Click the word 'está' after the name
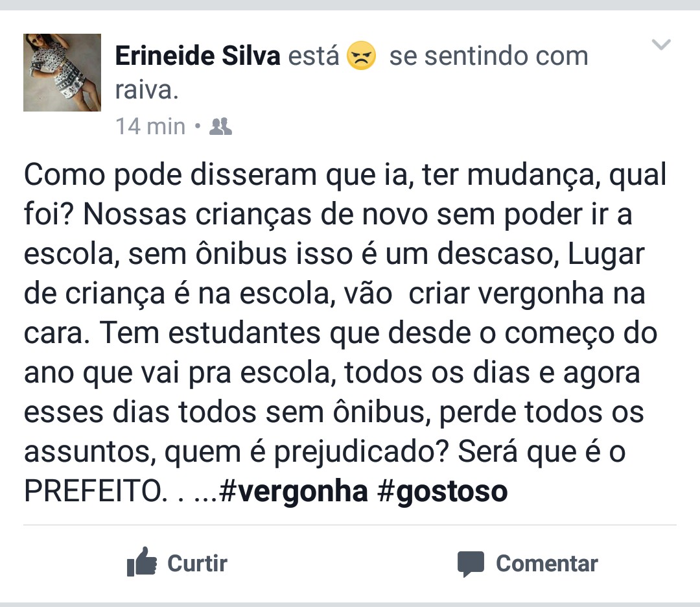The image size is (700, 607). (x=314, y=56)
